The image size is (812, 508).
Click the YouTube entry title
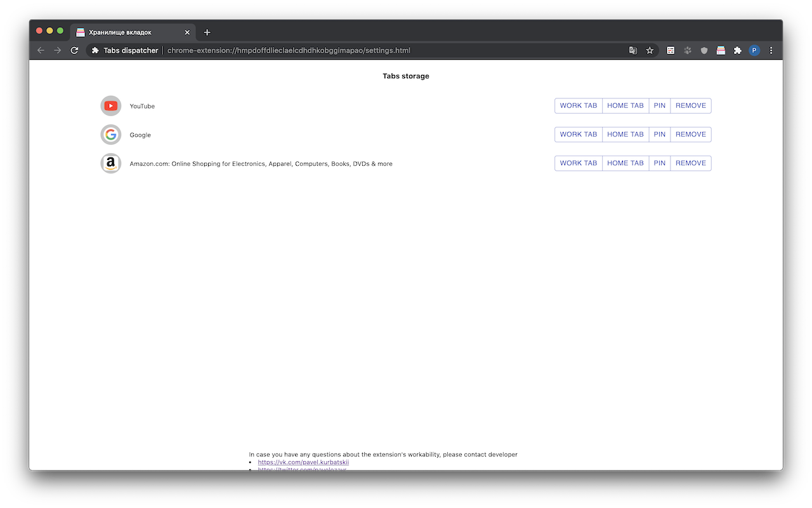click(x=142, y=106)
